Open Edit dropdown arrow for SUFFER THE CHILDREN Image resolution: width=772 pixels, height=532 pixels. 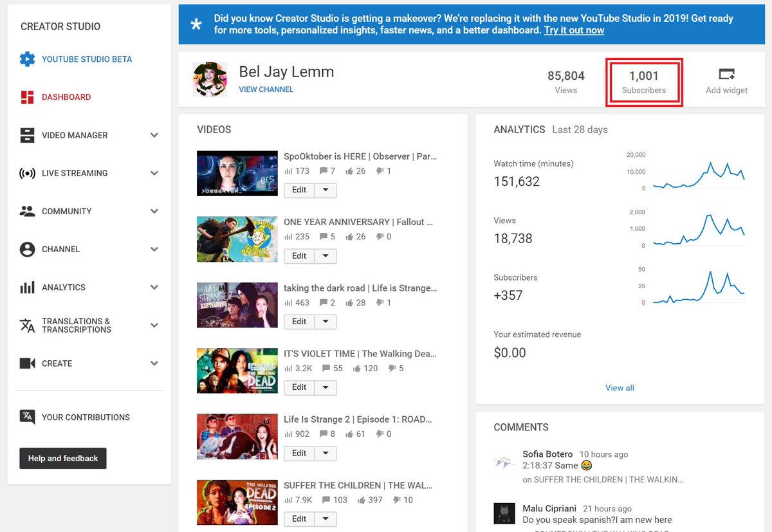coord(326,519)
